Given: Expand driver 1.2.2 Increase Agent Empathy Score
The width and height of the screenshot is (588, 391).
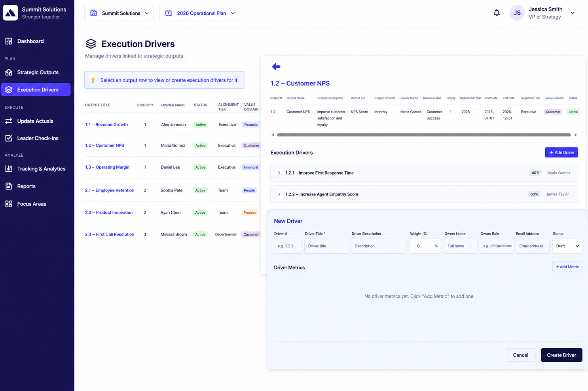Looking at the screenshot, I should [x=279, y=194].
